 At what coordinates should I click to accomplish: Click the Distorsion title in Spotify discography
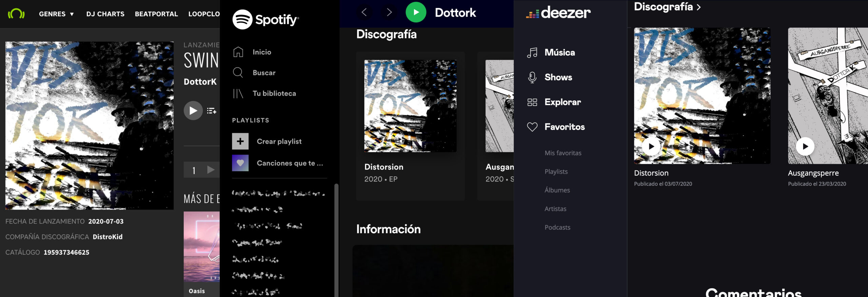384,167
